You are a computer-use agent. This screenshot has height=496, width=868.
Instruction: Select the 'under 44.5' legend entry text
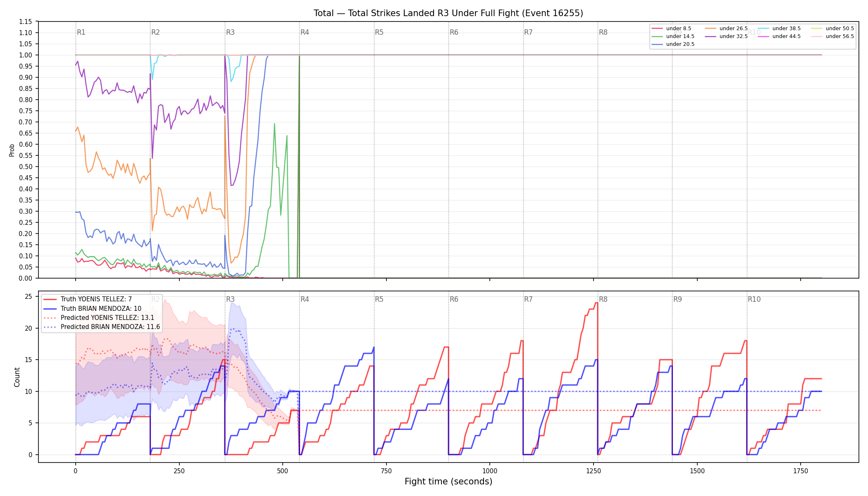point(787,36)
